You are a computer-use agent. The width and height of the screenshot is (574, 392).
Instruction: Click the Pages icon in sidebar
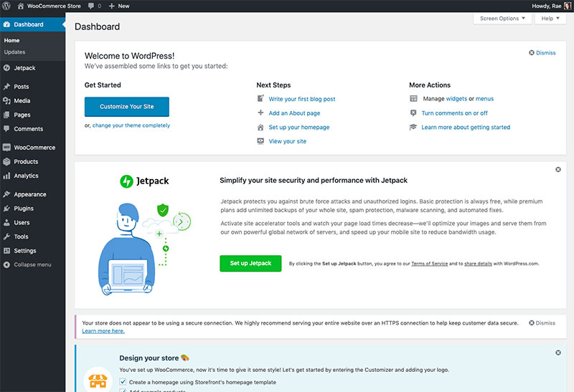point(6,115)
